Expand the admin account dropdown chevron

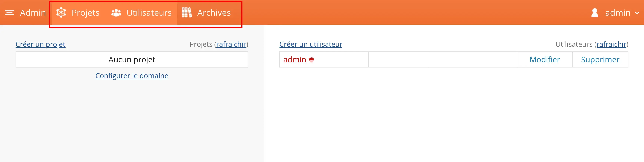pyautogui.click(x=637, y=13)
